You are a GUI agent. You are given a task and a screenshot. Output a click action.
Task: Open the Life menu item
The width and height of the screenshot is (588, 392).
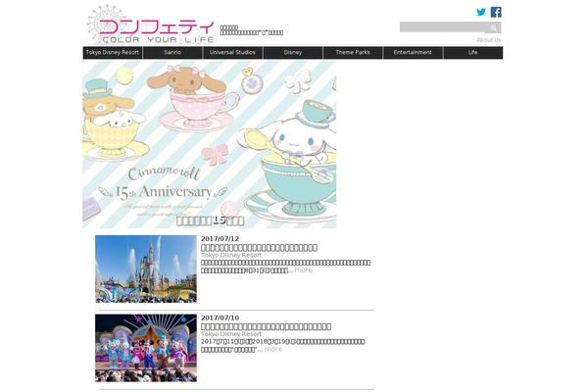coord(473,53)
